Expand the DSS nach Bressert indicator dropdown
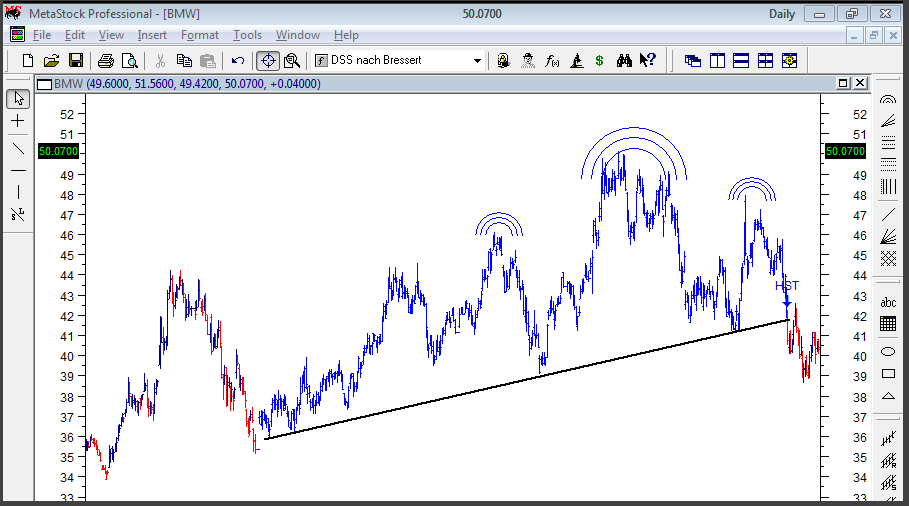The image size is (909, 506). point(477,60)
